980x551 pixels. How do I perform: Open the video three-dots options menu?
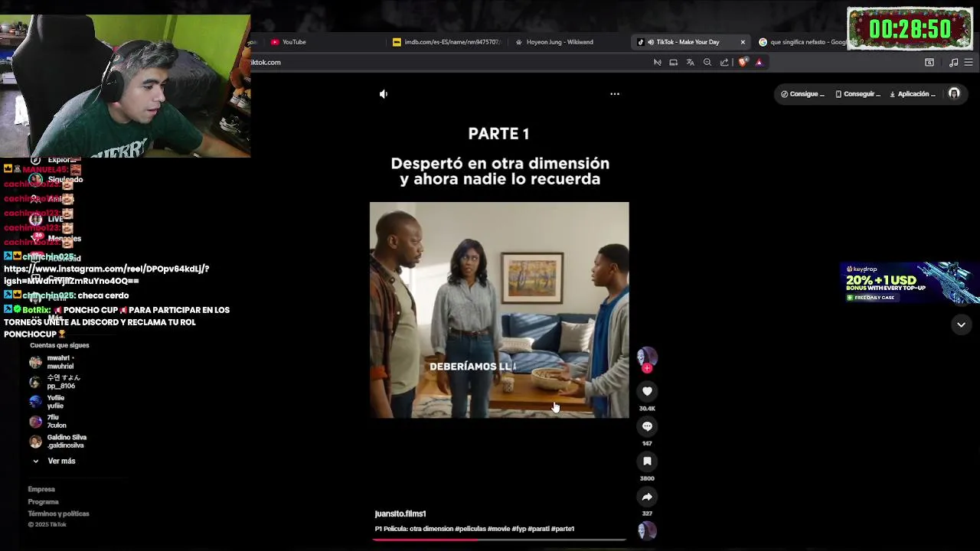click(x=615, y=94)
